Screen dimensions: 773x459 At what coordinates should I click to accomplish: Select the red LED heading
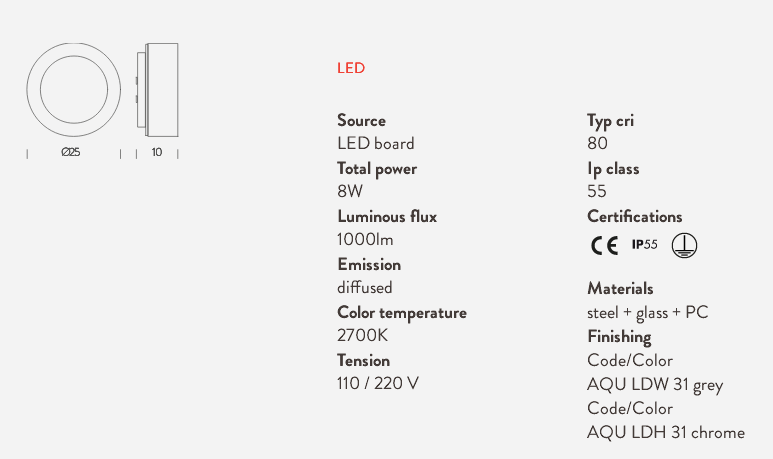pyautogui.click(x=351, y=68)
